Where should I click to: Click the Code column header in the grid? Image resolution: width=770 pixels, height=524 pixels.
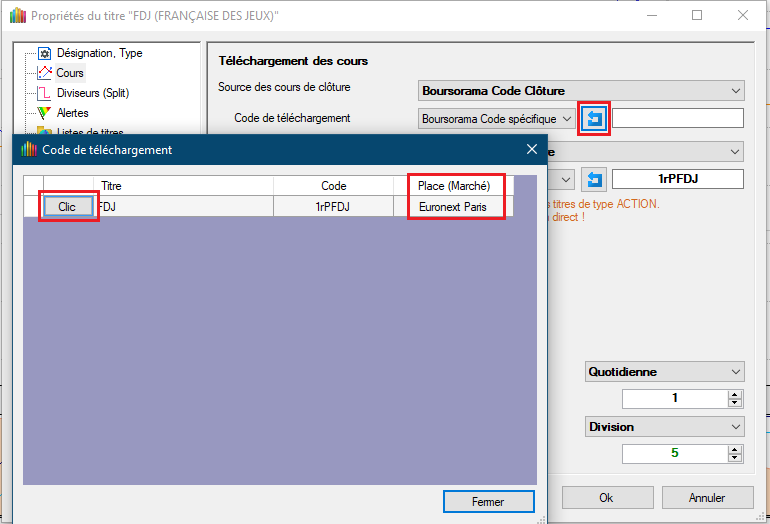[334, 186]
